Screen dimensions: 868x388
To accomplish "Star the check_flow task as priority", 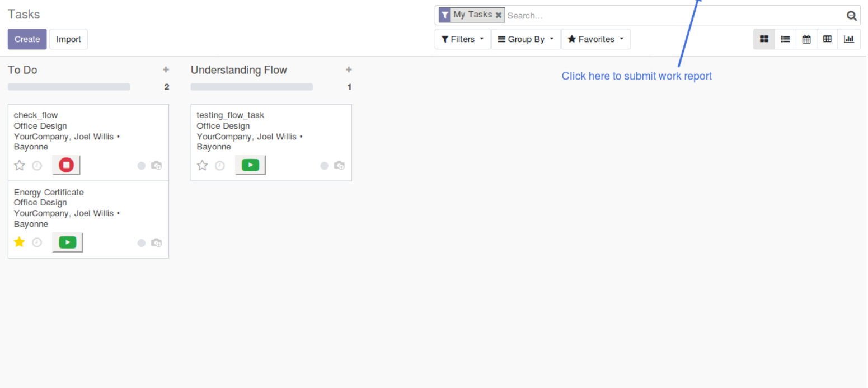I will (20, 165).
